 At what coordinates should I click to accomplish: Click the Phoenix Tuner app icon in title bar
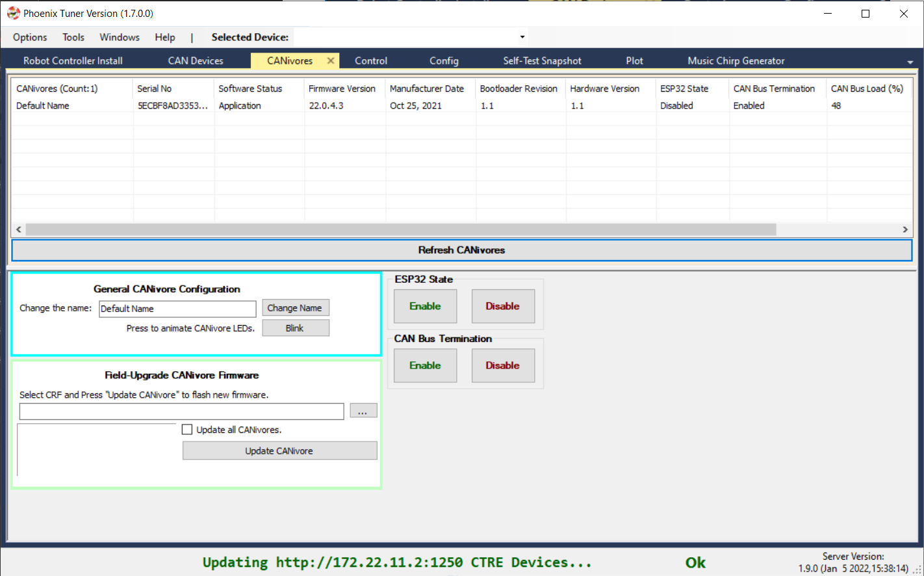13,13
